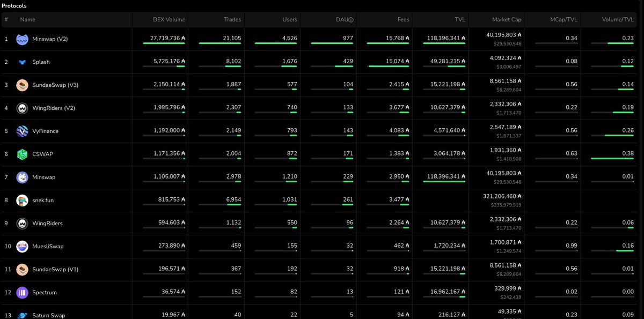This screenshot has width=644, height=319.
Task: Click the CSWAP green logo icon
Action: [x=22, y=154]
